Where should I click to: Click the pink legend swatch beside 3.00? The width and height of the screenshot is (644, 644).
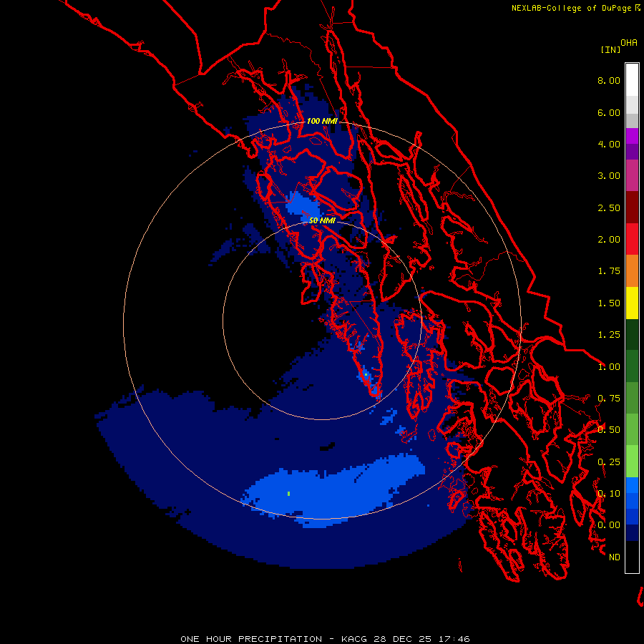click(x=632, y=175)
